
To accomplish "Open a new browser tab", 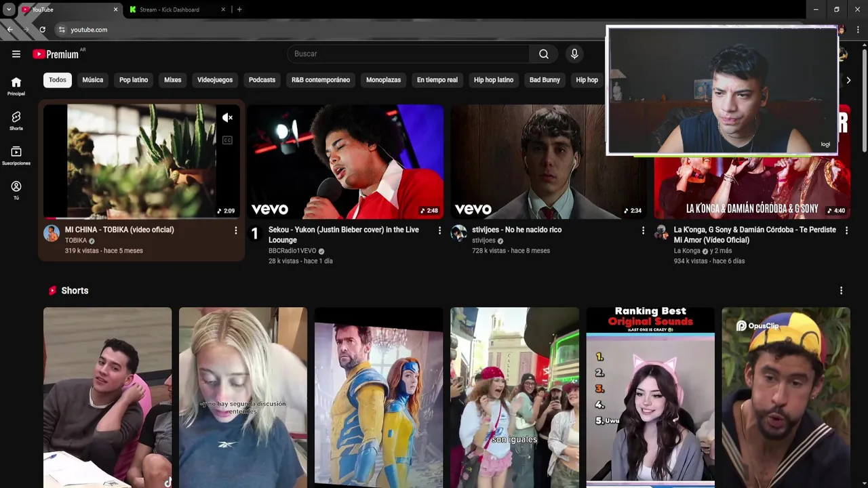I will click(x=239, y=9).
